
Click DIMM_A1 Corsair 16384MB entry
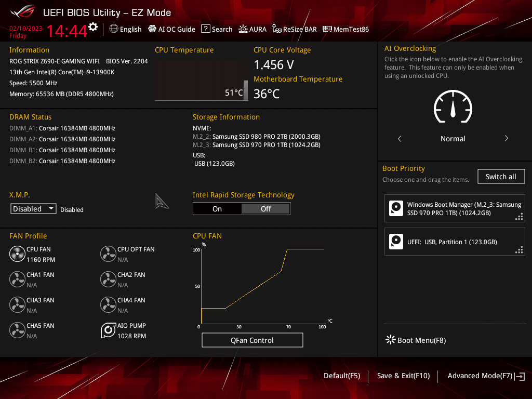62,128
